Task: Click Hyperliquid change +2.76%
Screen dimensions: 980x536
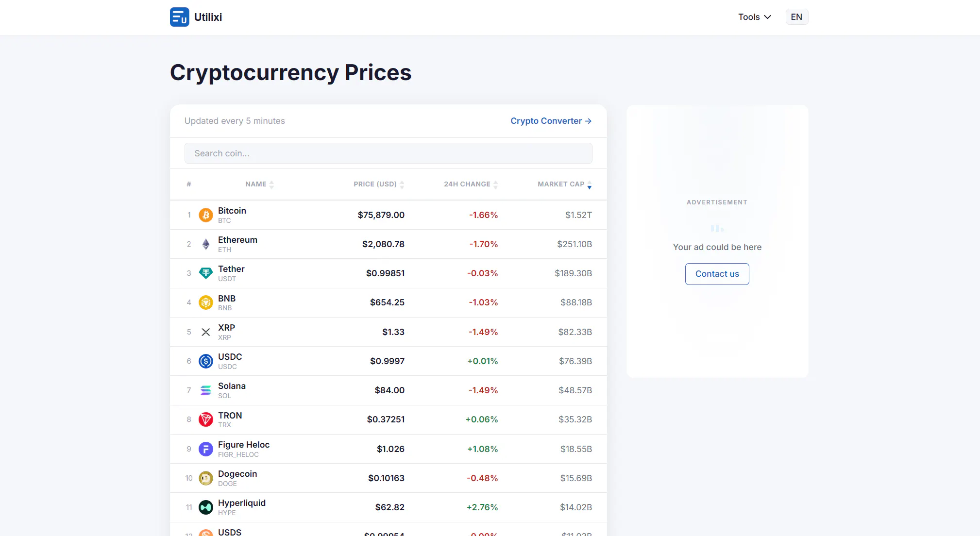Action: pos(482,507)
